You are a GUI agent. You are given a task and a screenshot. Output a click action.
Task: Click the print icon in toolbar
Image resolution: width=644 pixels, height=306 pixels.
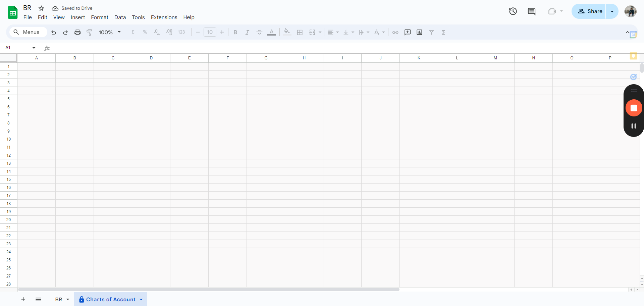click(x=77, y=32)
